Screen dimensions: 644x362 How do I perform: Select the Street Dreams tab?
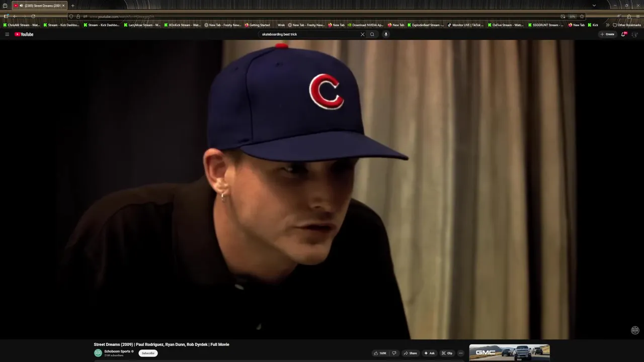(39, 6)
